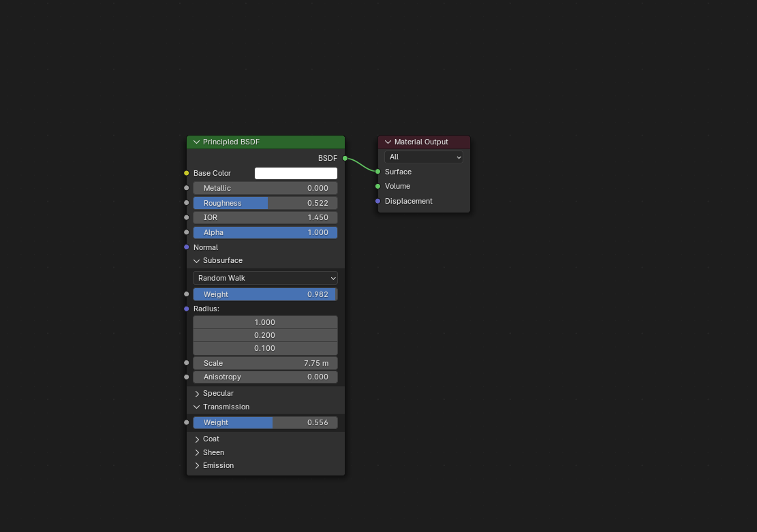Click the Subsurface Weight slider at 0.982
Image resolution: width=757 pixels, height=532 pixels.
pos(265,294)
